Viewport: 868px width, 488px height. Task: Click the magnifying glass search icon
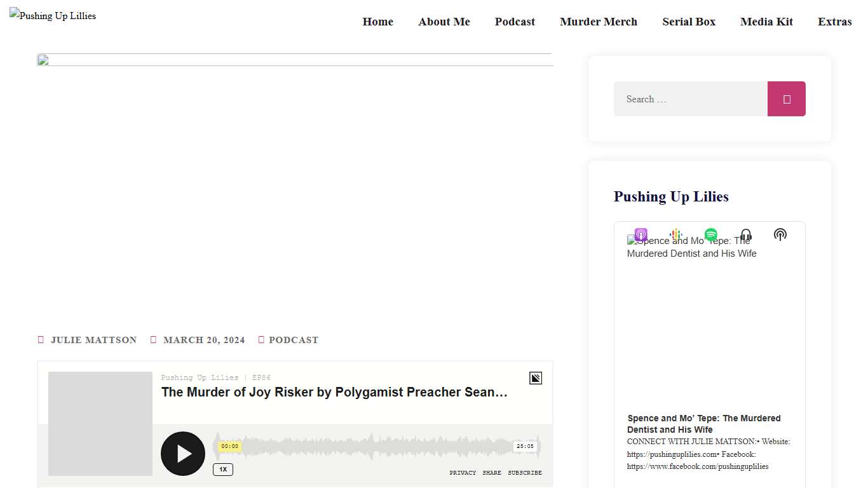click(786, 98)
